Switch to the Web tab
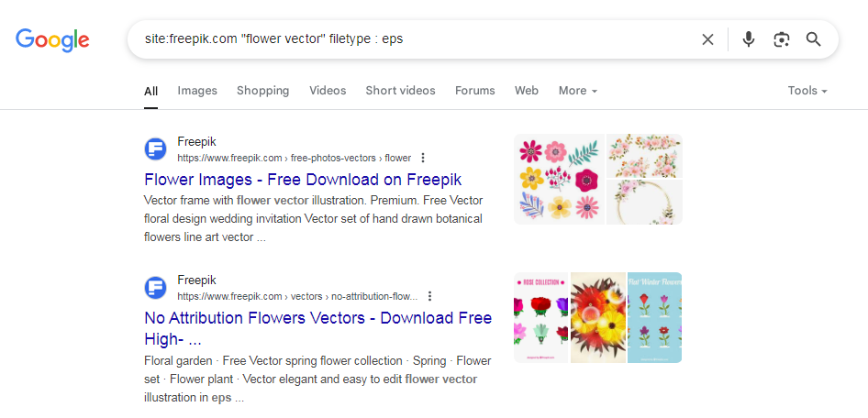This screenshot has height=418, width=868. (527, 91)
